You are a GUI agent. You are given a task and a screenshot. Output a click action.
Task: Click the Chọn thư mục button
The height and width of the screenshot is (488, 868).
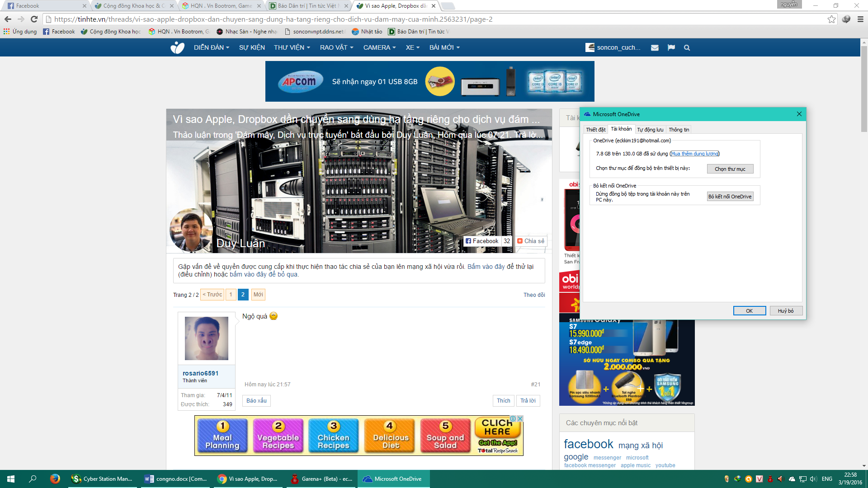[730, 169]
